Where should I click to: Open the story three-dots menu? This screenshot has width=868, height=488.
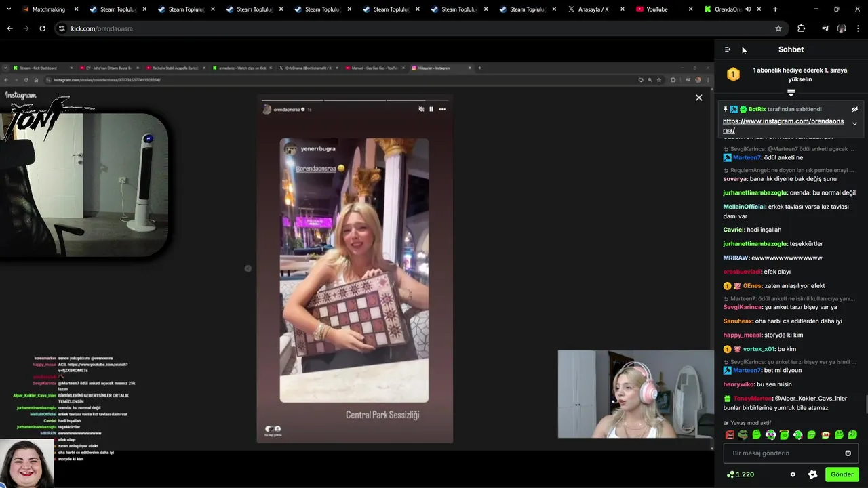click(x=442, y=109)
